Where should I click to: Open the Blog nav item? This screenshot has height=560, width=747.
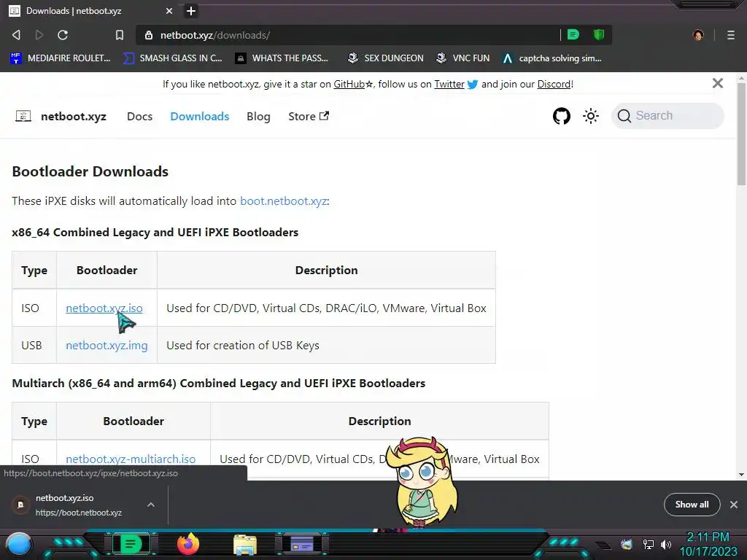[x=258, y=116]
